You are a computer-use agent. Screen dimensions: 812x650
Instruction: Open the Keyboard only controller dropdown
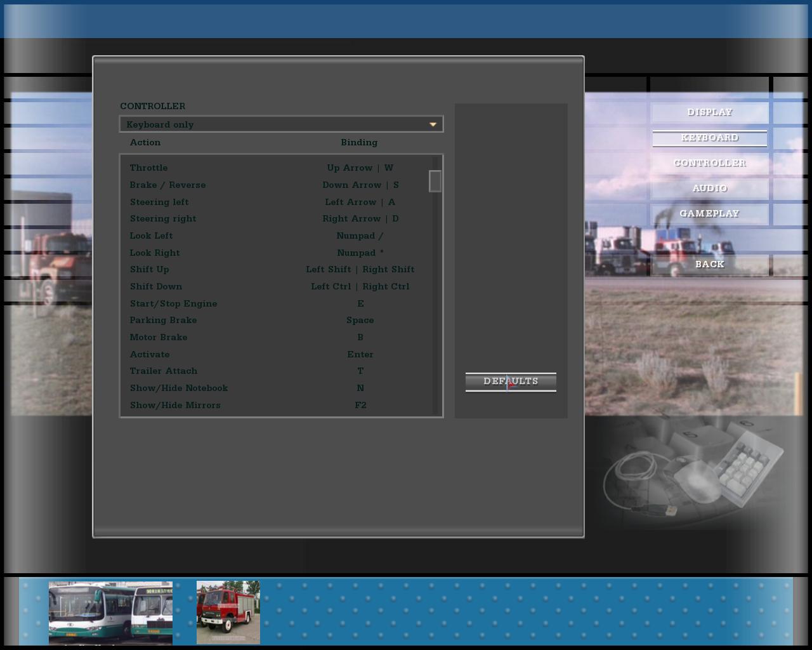[281, 124]
